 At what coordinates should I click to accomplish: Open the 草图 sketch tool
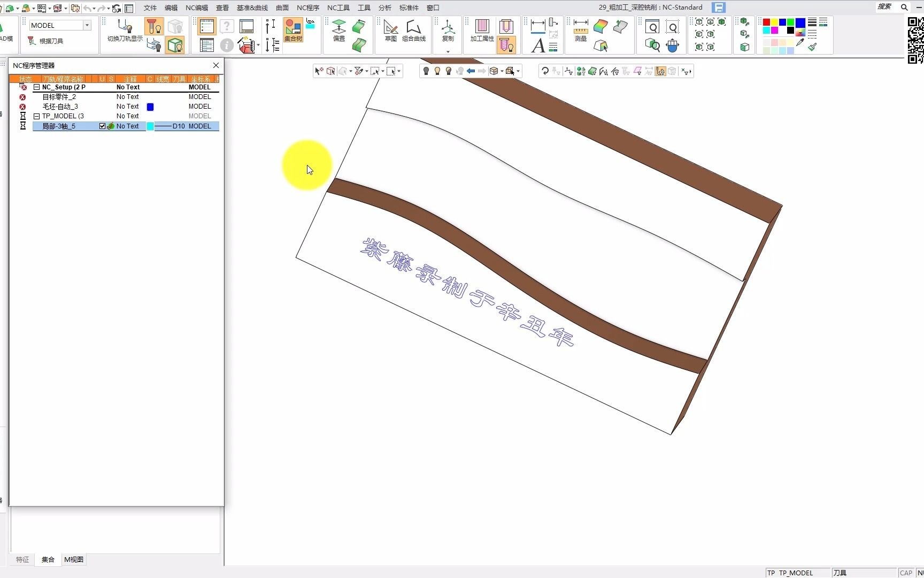(391, 30)
